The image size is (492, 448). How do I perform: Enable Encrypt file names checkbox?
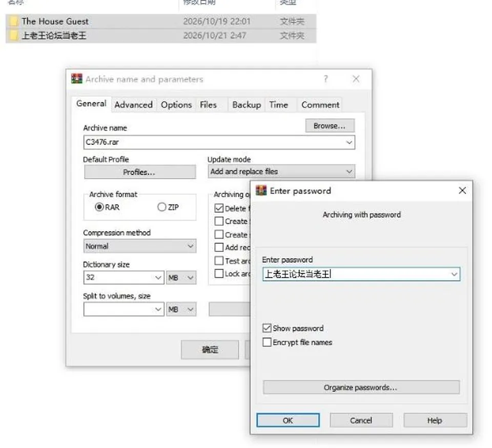tap(266, 342)
